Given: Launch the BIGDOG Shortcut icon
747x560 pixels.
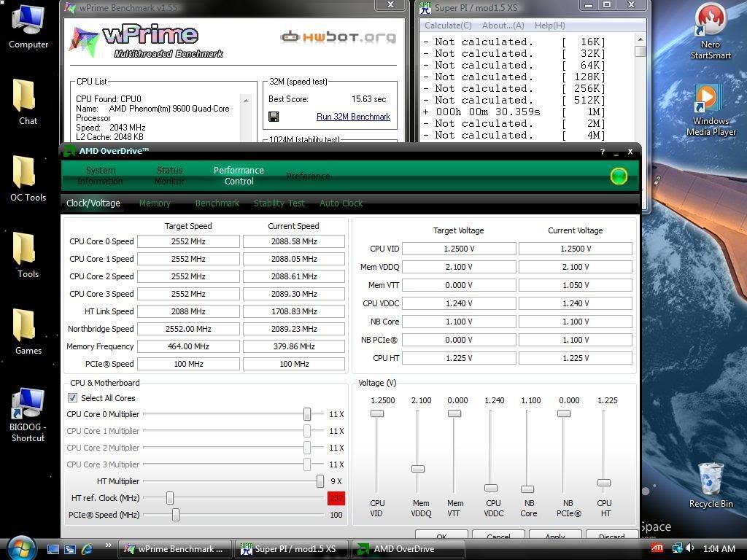Looking at the screenshot, I should 28,414.
